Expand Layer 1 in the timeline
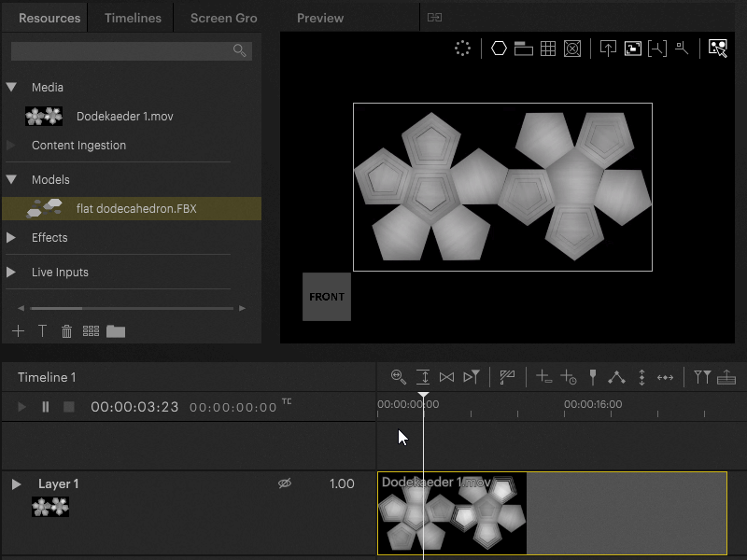Viewport: 747px width, 560px height. point(16,484)
